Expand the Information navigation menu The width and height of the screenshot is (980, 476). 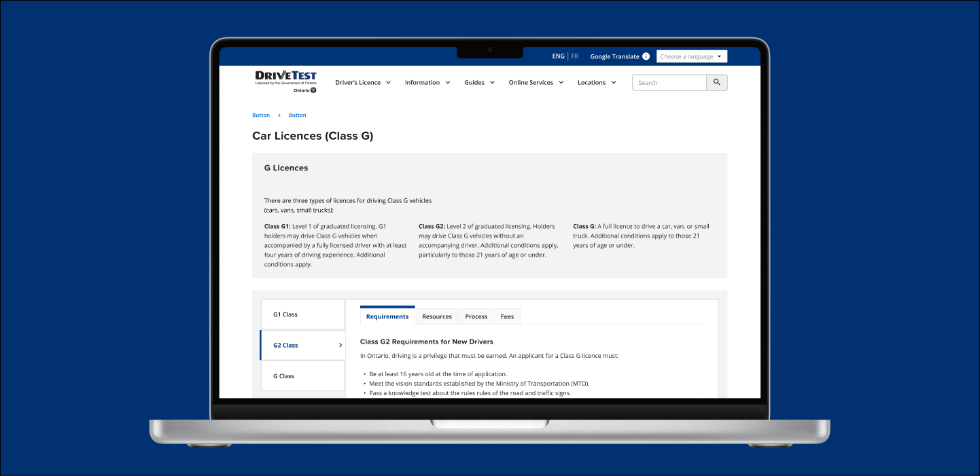point(427,83)
